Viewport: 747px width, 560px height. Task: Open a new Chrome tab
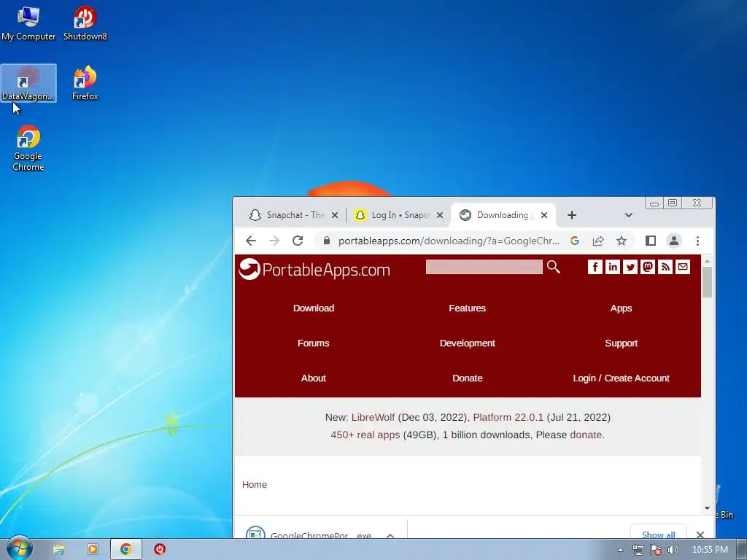pos(572,215)
